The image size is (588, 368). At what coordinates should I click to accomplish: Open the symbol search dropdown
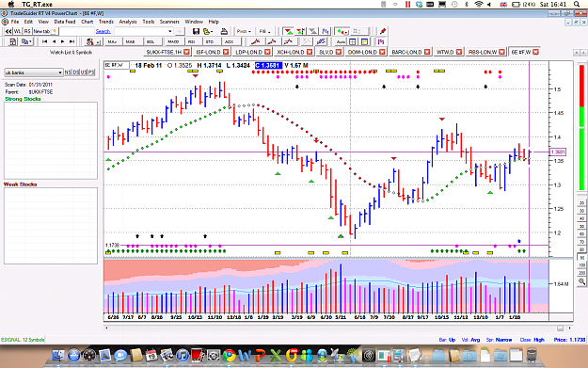(x=170, y=31)
